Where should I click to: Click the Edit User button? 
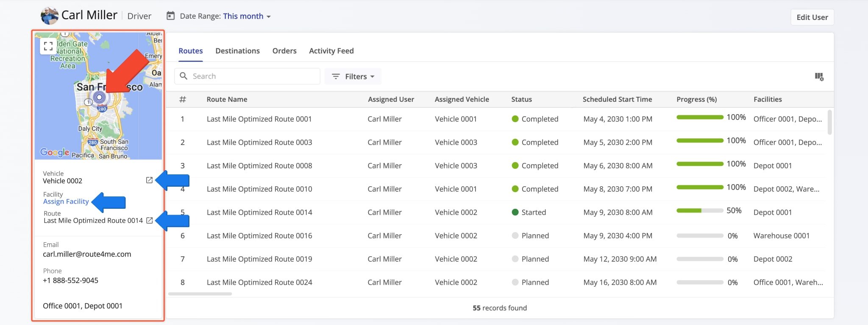812,17
